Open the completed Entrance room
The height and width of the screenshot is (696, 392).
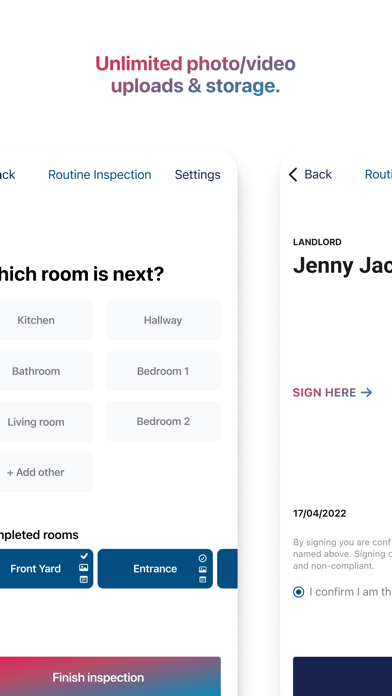point(155,569)
